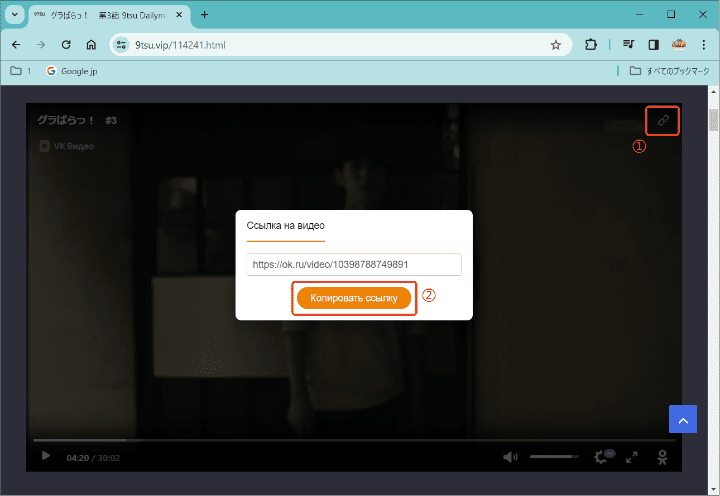This screenshot has height=496, width=720.
Task: Play the video with the play icon
Action: point(45,456)
